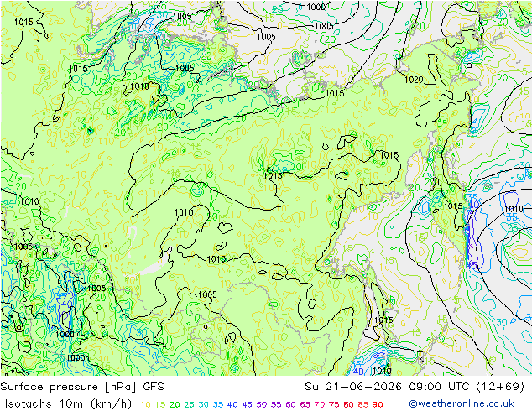Click the isotach legend value 15

pyautogui.click(x=159, y=404)
